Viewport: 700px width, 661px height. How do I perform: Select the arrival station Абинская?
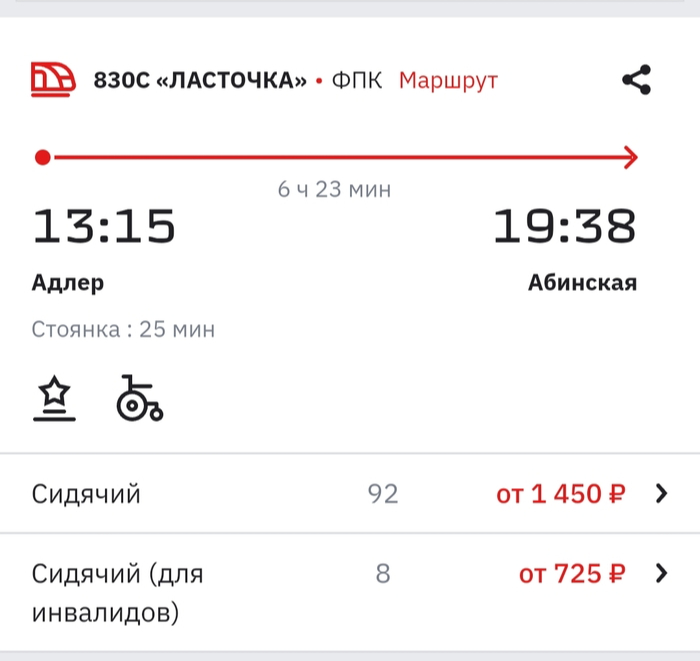[x=582, y=283]
